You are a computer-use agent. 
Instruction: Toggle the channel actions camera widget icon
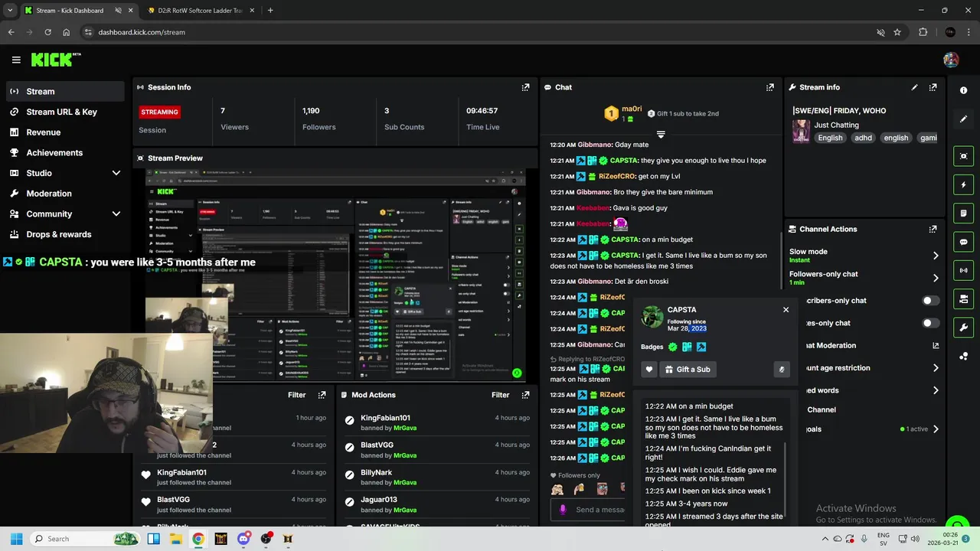[x=963, y=298]
